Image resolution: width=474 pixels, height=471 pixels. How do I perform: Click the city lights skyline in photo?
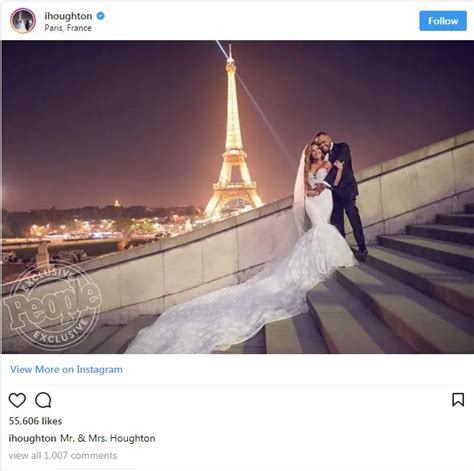(100, 225)
